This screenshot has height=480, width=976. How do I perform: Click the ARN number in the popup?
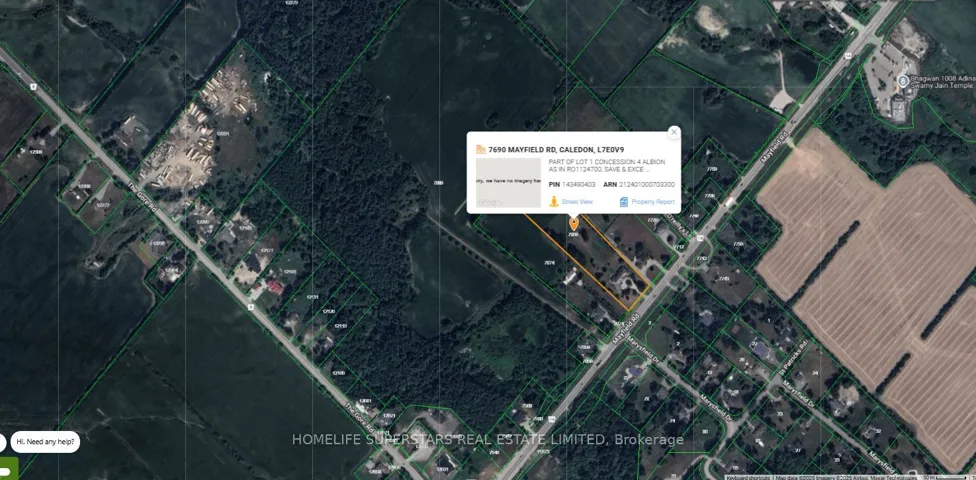pyautogui.click(x=646, y=185)
